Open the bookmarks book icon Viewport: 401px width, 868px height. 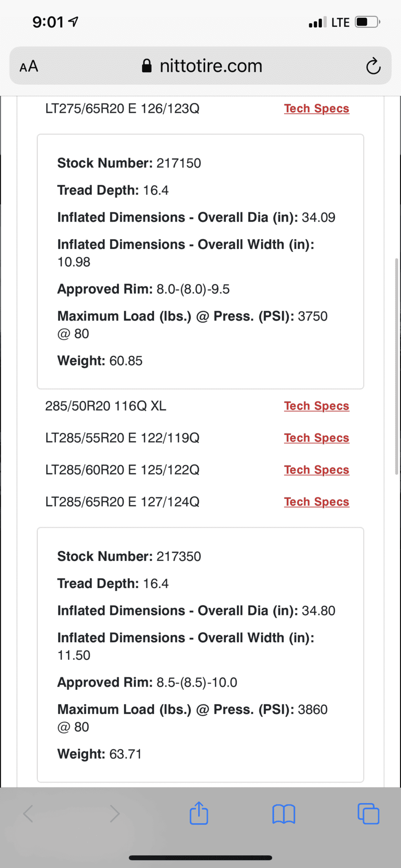coord(284,814)
